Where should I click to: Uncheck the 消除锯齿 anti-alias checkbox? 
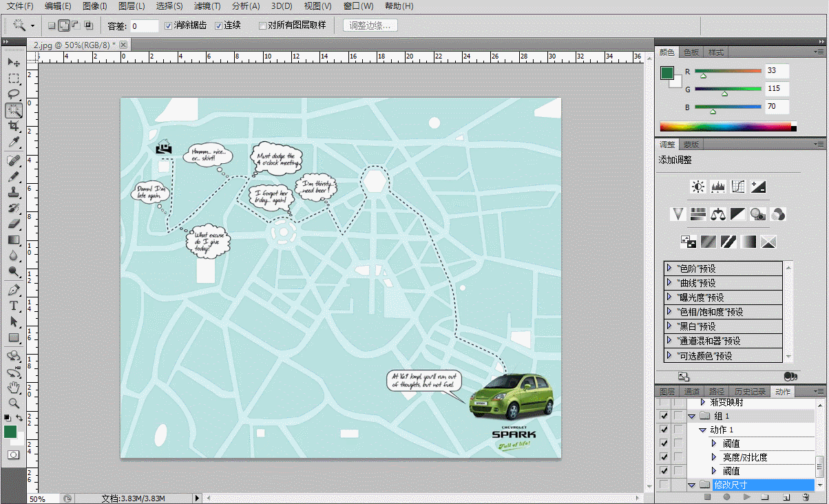pyautogui.click(x=169, y=26)
